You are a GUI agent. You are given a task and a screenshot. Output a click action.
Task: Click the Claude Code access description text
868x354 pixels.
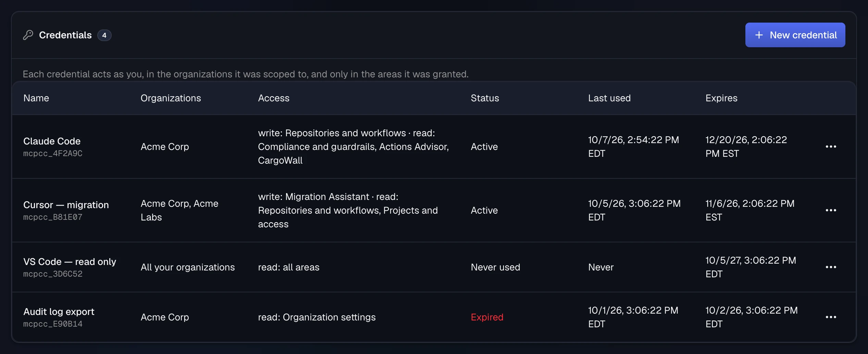354,147
